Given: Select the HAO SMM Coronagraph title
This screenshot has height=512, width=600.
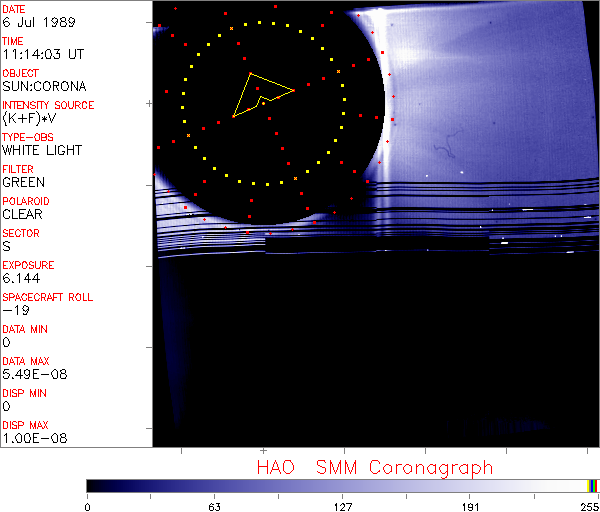Looking at the screenshot, I should [374, 467].
